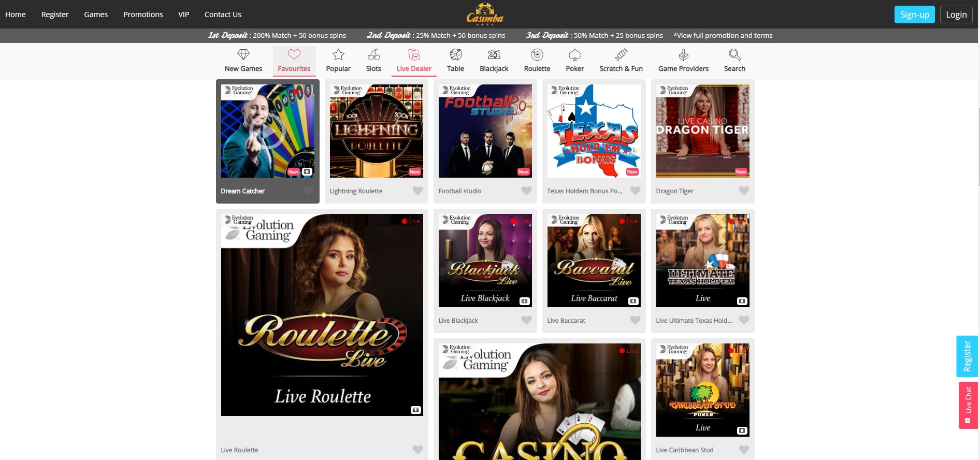This screenshot has width=980, height=460.
Task: Open the Game Providers icon
Action: 684,54
